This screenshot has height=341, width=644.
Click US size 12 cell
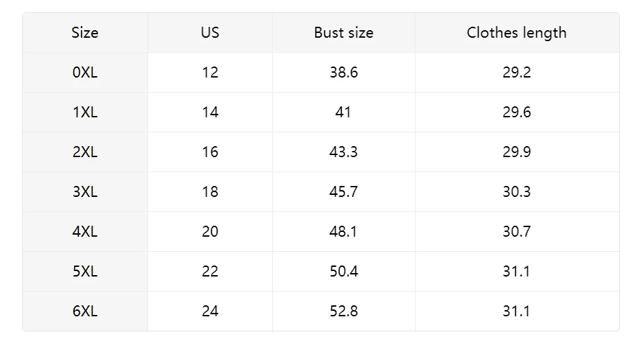(210, 72)
